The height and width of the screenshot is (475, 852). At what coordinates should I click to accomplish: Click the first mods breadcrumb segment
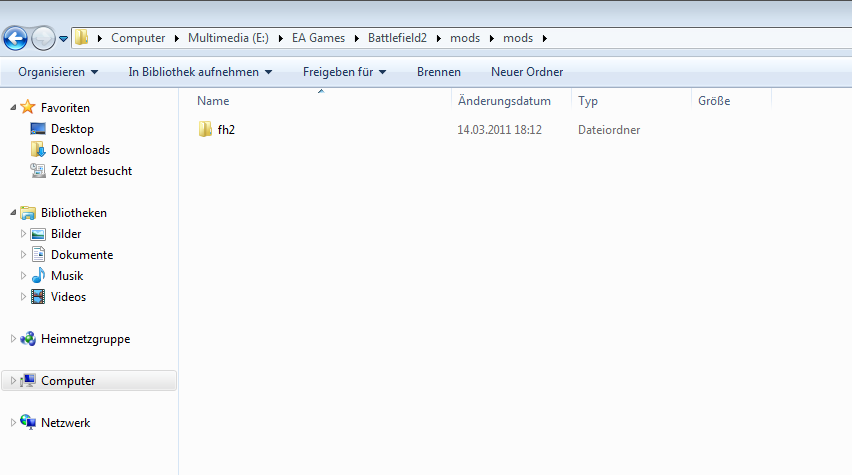[465, 38]
